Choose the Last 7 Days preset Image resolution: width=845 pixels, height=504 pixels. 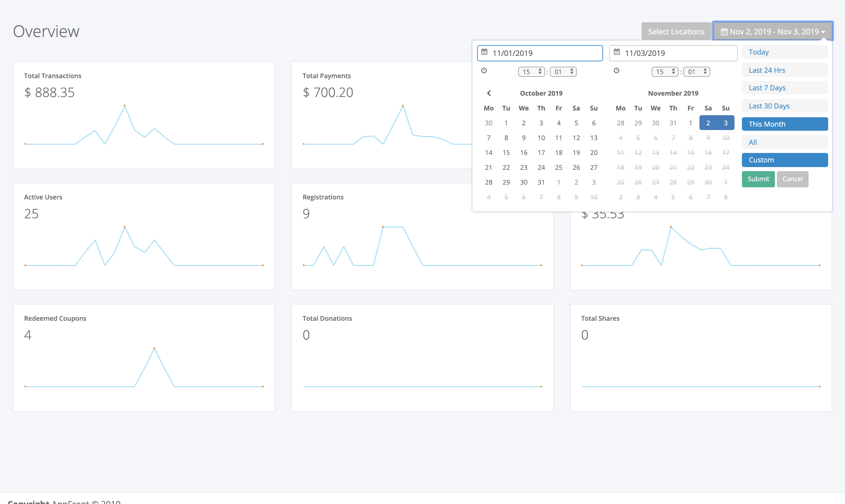click(x=785, y=88)
